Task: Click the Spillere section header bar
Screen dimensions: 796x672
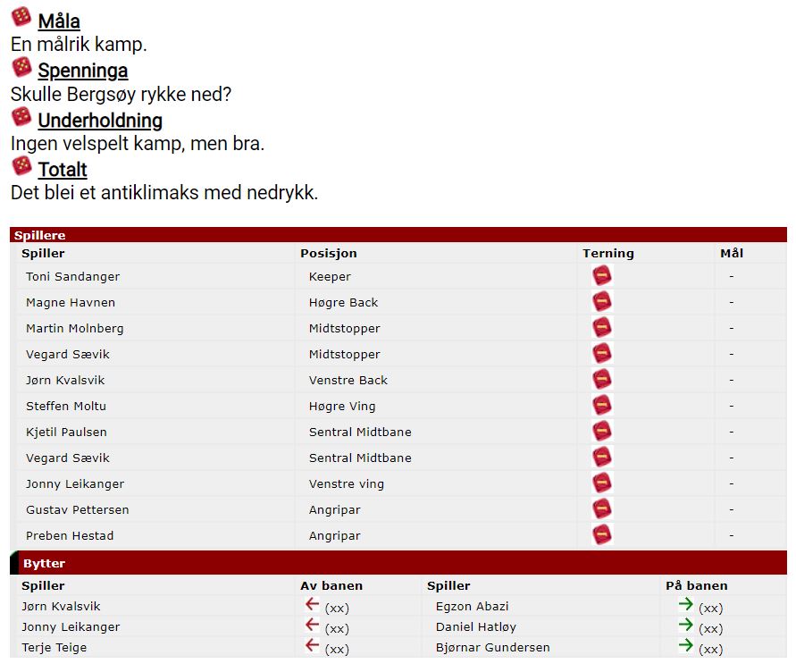Action: (398, 235)
